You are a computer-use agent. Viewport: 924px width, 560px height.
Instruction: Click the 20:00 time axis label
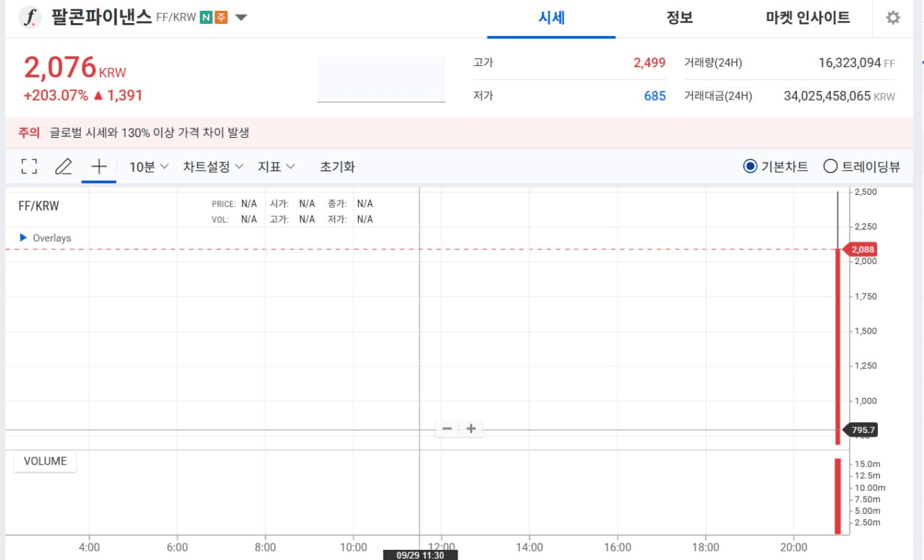coord(794,547)
